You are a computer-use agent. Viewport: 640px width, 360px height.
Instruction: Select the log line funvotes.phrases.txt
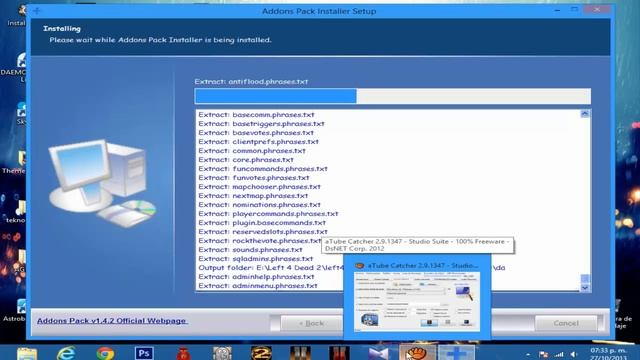pyautogui.click(x=254, y=178)
